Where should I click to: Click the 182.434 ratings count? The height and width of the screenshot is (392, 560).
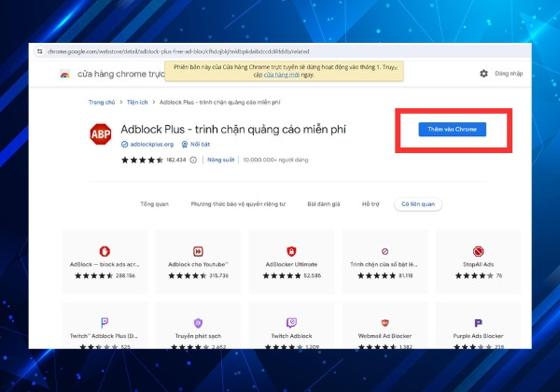click(176, 160)
